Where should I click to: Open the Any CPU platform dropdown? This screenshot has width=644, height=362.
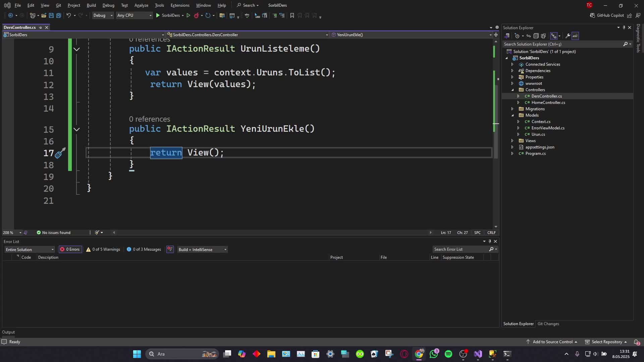click(134, 15)
